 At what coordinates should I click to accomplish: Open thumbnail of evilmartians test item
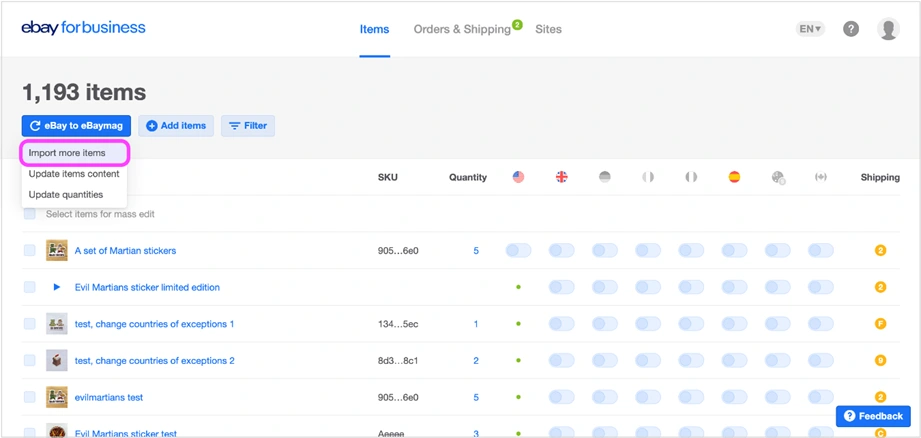pos(57,397)
